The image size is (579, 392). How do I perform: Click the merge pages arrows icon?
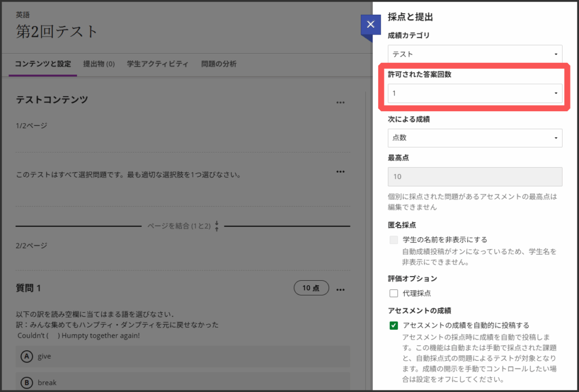tap(217, 226)
